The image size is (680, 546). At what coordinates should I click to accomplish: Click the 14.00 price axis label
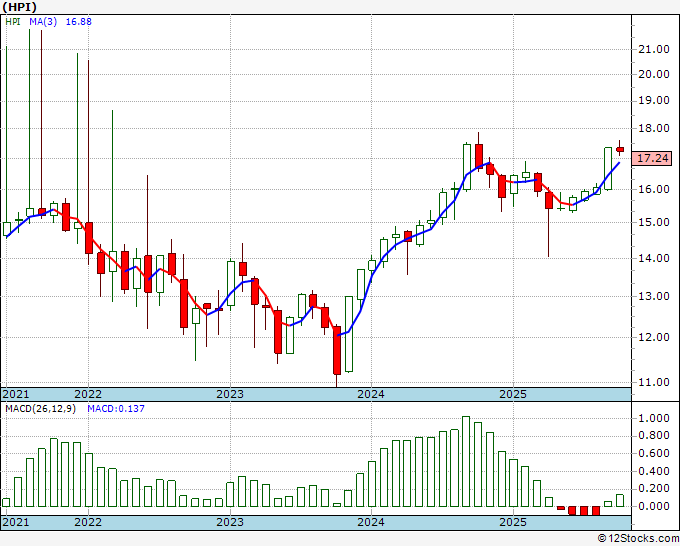pyautogui.click(x=654, y=258)
